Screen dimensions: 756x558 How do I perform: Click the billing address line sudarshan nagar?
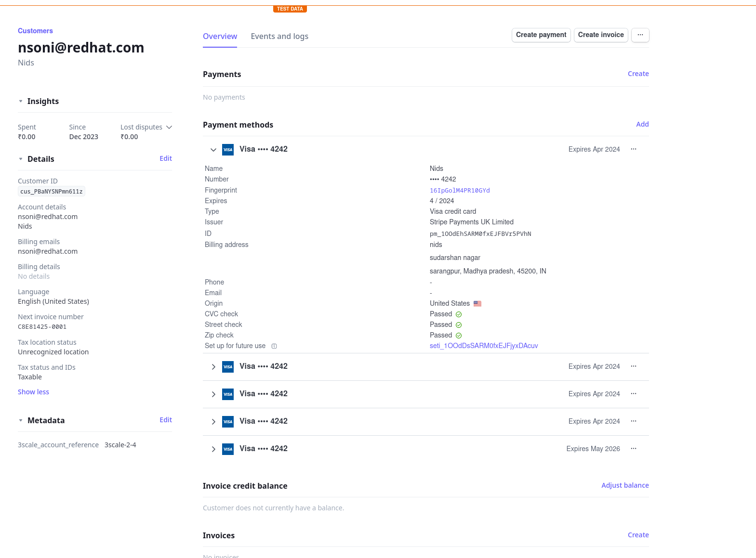click(455, 258)
